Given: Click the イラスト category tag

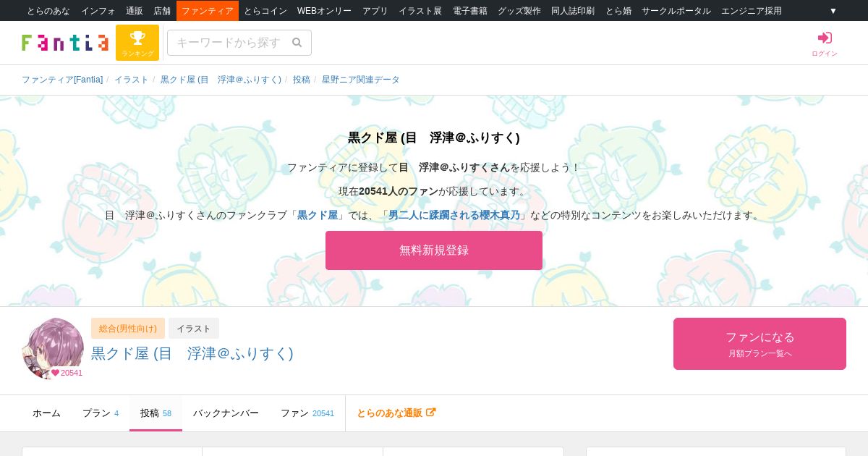Looking at the screenshot, I should pyautogui.click(x=194, y=329).
